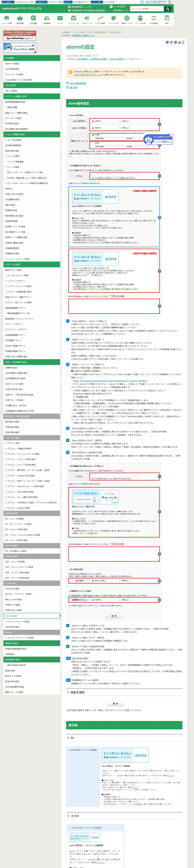Click the help icon next to よくある質問

(x=111, y=7)
